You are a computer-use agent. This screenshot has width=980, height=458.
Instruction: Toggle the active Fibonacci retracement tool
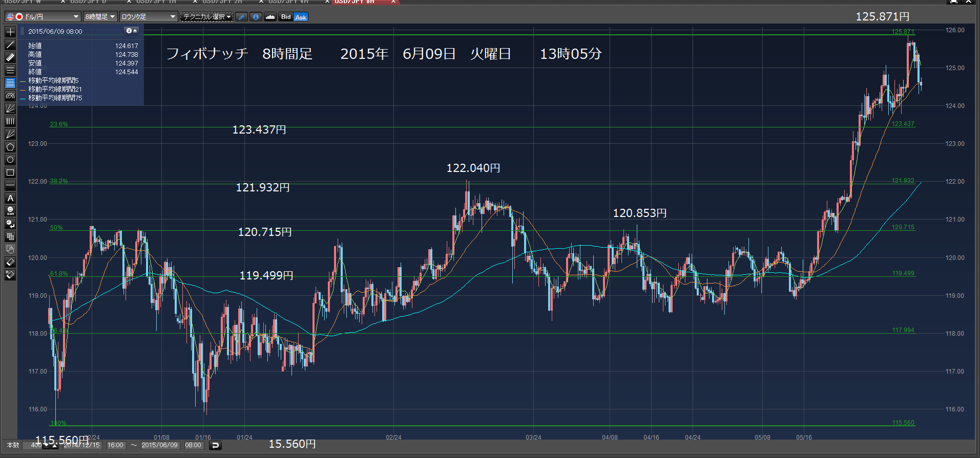[x=10, y=83]
